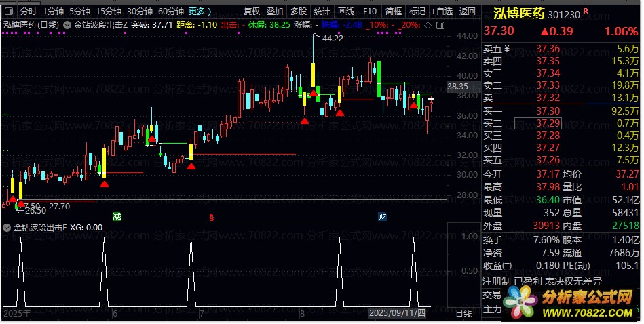644x324 pixels.
Task: Select the 卖一 price 37.32
Action: coord(548,98)
